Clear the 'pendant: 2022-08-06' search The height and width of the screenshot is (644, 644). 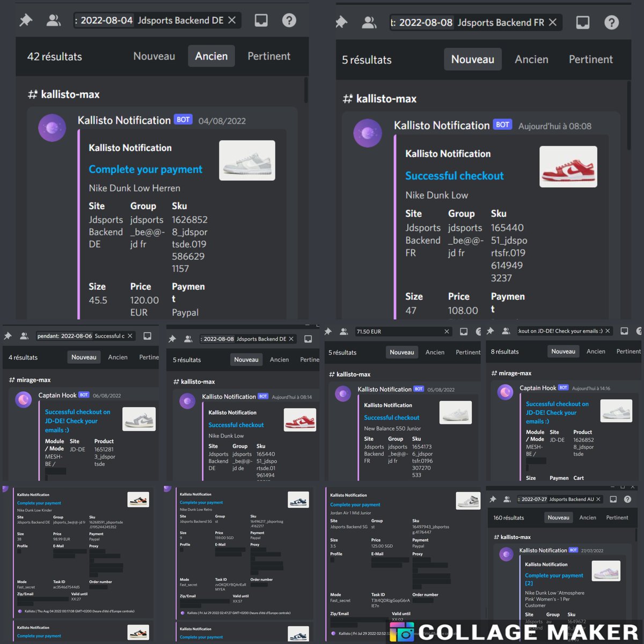(x=130, y=336)
